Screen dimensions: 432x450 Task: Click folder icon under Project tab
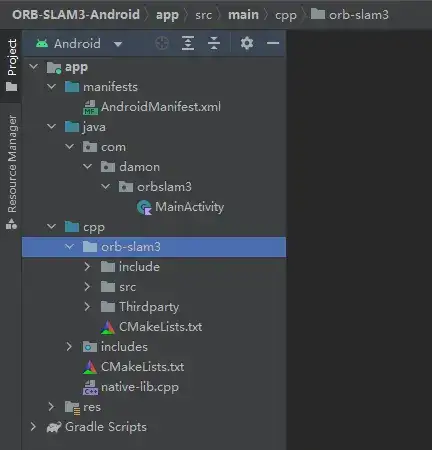(x=12, y=87)
